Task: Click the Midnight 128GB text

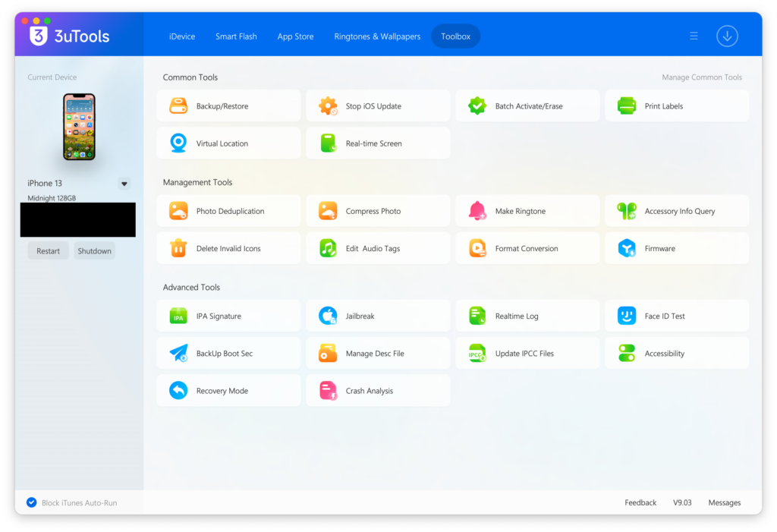Action: click(x=52, y=198)
